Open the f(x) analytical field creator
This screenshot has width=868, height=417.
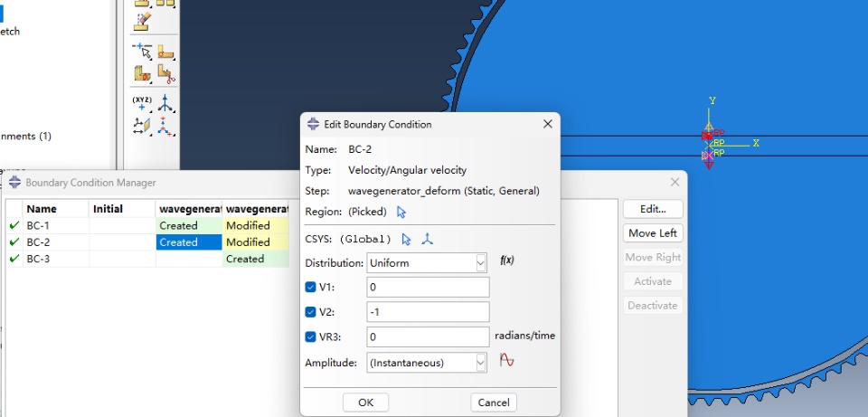pyautogui.click(x=507, y=260)
